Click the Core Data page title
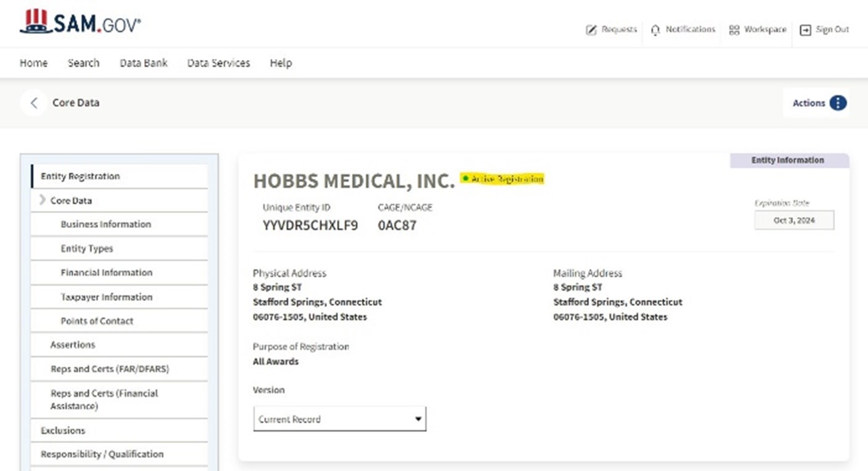Viewport: 868px width, 471px height. coord(76,103)
